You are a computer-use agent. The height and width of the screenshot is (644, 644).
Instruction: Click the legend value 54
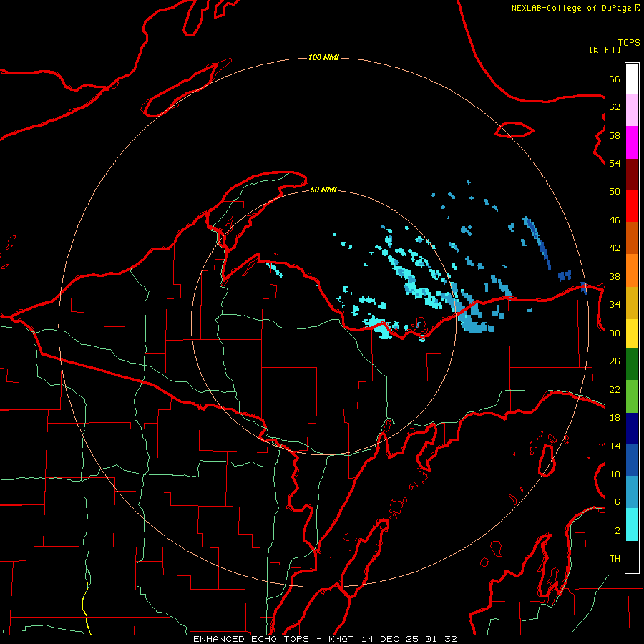coord(615,163)
